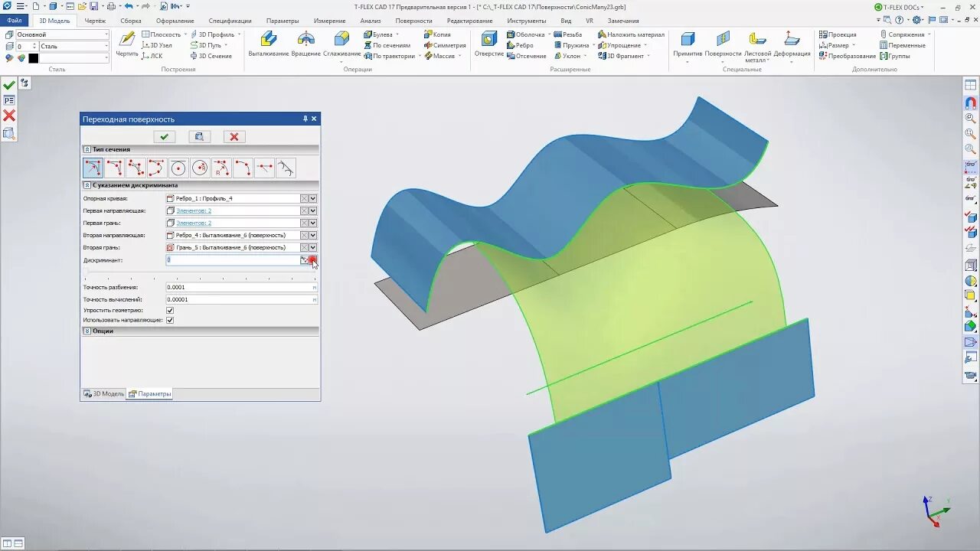Clear the Опорная кривая selection X
The width and height of the screenshot is (980, 551).
click(x=304, y=198)
